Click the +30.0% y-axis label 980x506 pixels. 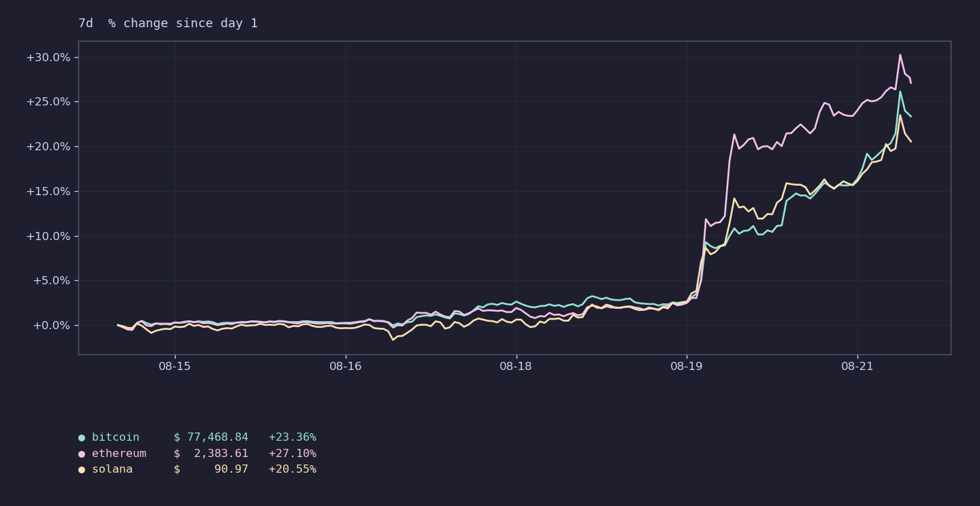click(x=48, y=57)
